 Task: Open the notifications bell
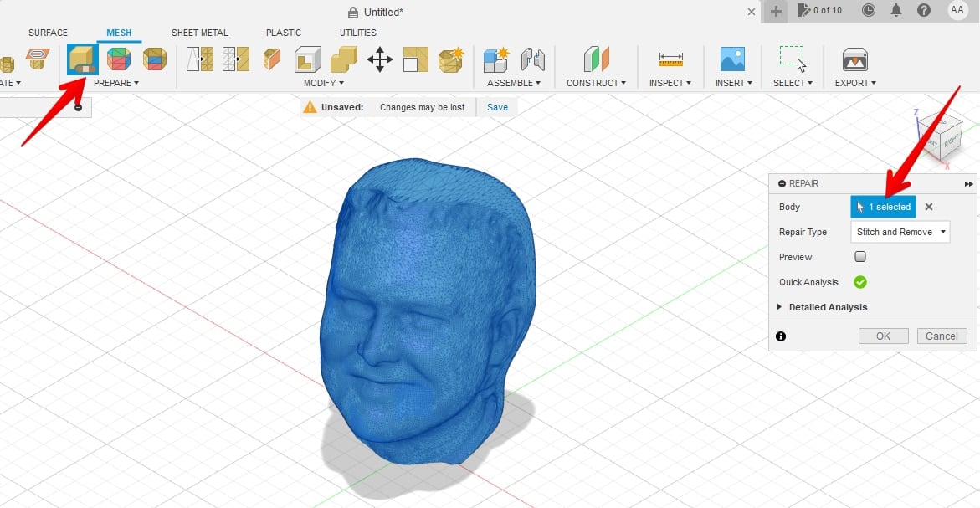[x=896, y=10]
